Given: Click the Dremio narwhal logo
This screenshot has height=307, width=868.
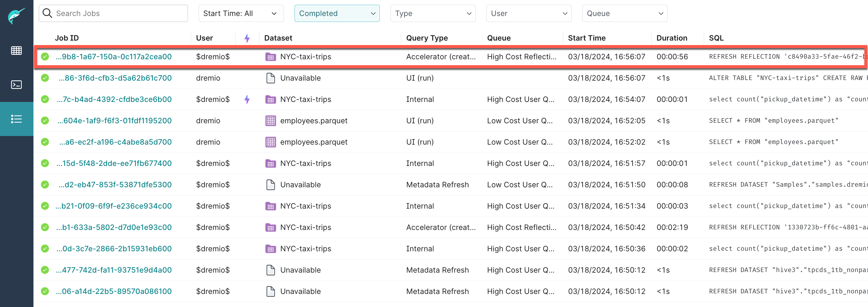Looking at the screenshot, I should coord(16,14).
